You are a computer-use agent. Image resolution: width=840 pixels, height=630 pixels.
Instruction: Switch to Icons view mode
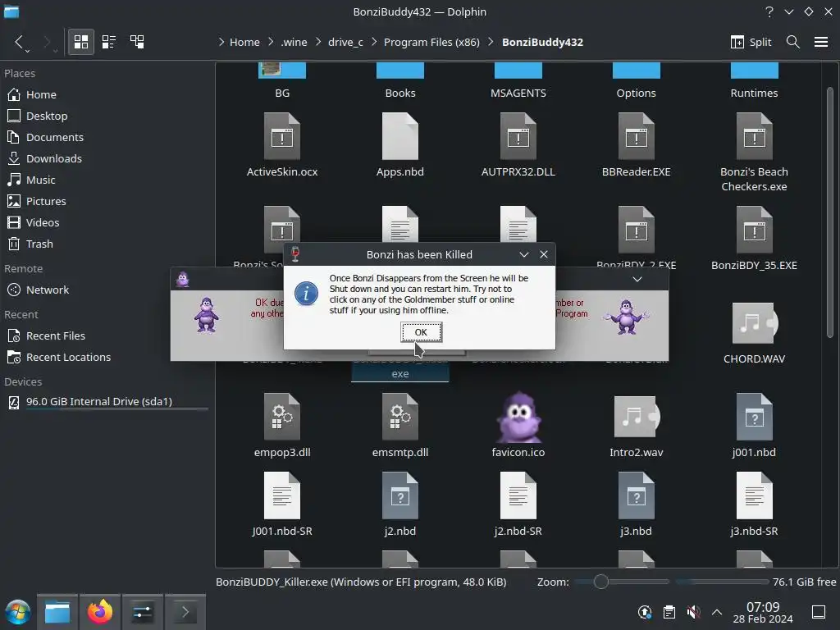[81, 42]
